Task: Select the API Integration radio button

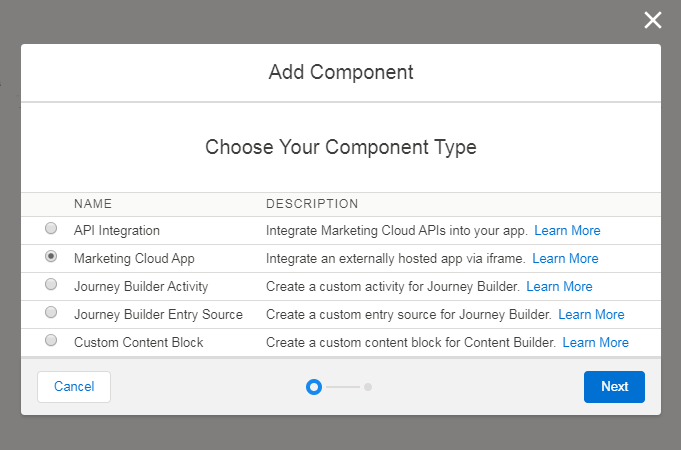Action: coord(51,230)
